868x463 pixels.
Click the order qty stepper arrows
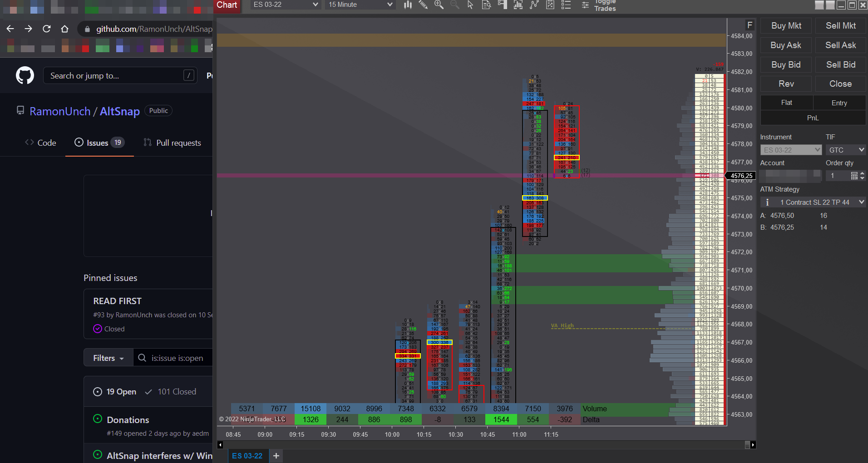click(863, 176)
